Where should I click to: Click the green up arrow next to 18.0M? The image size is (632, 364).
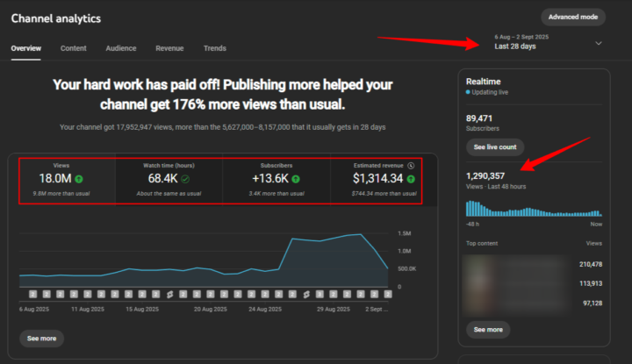coord(79,179)
